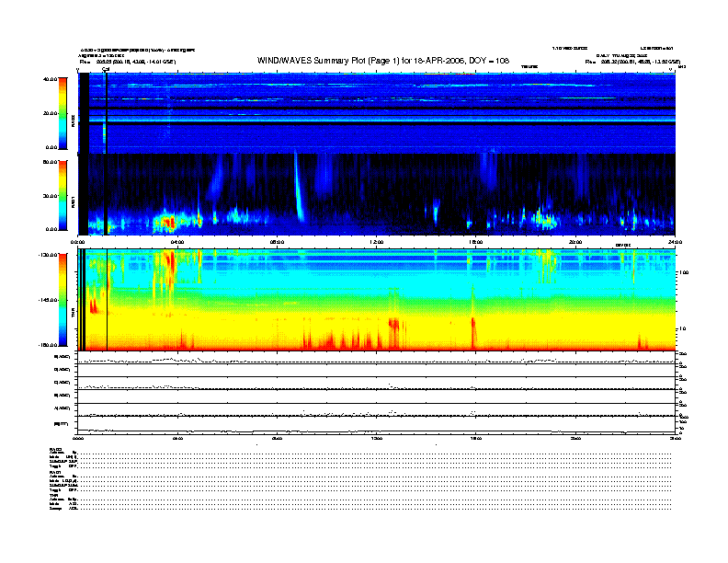This screenshot has height=563, width=728.
Task: Click 08:00 label beneath the RAD1 spectrogram
Action: (277, 242)
